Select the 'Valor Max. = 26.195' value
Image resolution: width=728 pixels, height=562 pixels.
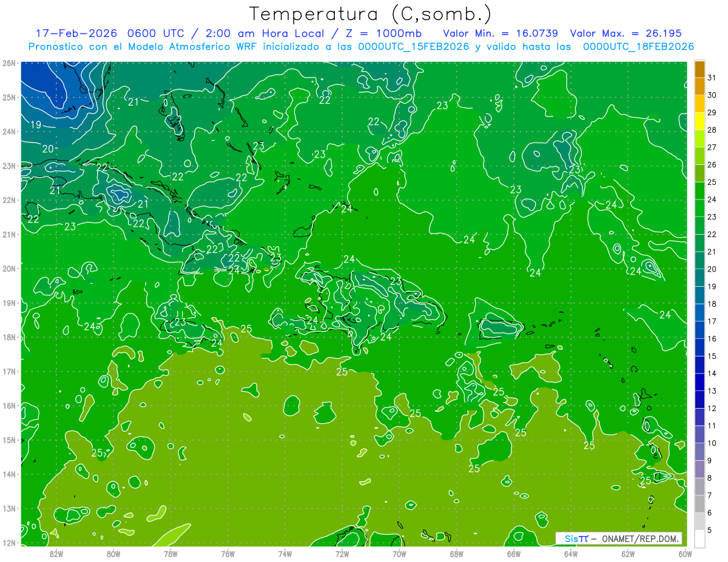coord(625,33)
